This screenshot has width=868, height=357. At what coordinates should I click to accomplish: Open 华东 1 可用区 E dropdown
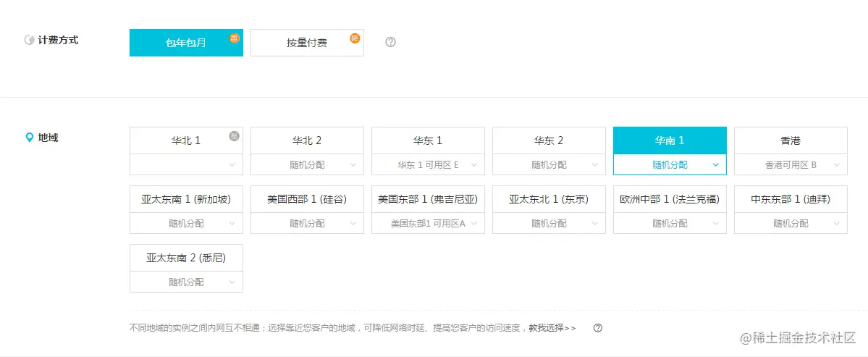428,164
